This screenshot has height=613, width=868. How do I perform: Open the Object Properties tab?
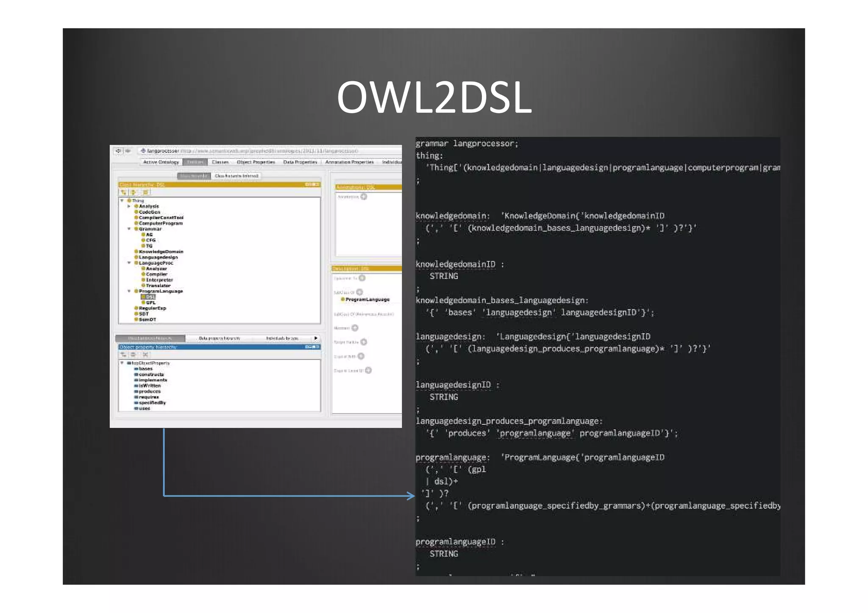(256, 162)
